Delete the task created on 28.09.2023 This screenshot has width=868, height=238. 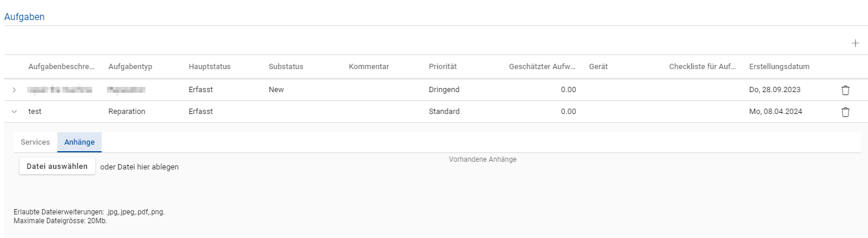click(846, 90)
